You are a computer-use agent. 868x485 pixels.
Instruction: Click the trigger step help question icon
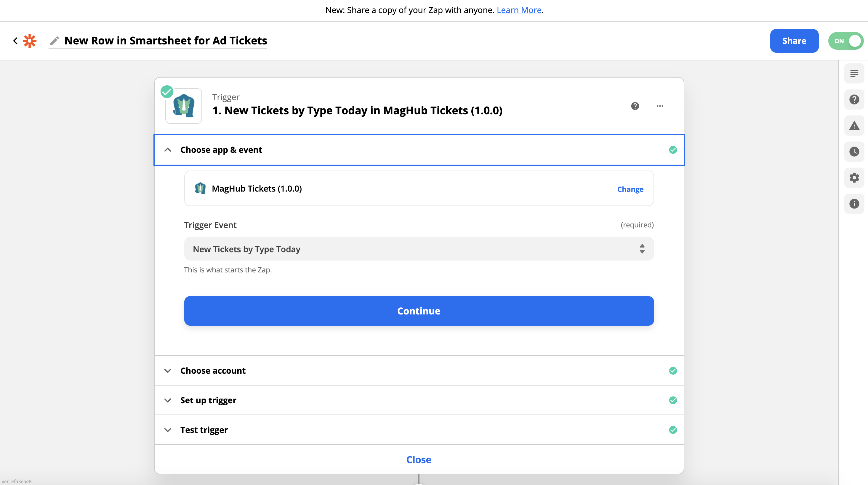[635, 106]
